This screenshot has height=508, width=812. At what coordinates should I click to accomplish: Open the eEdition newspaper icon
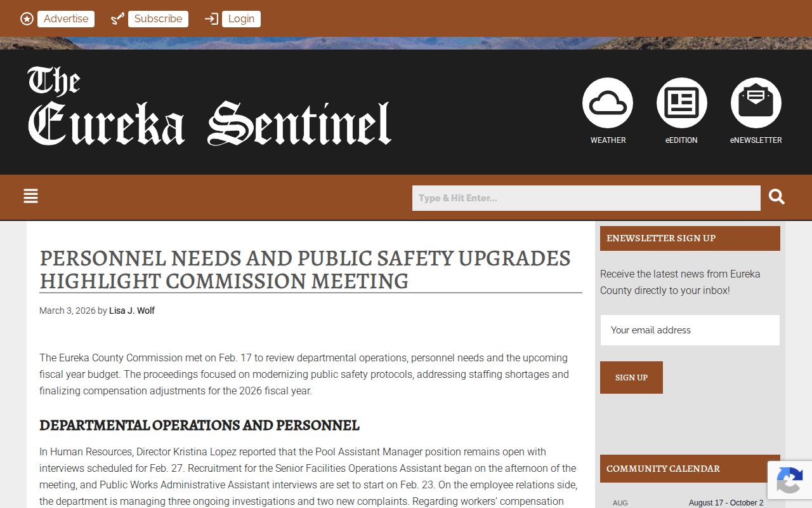tap(682, 103)
